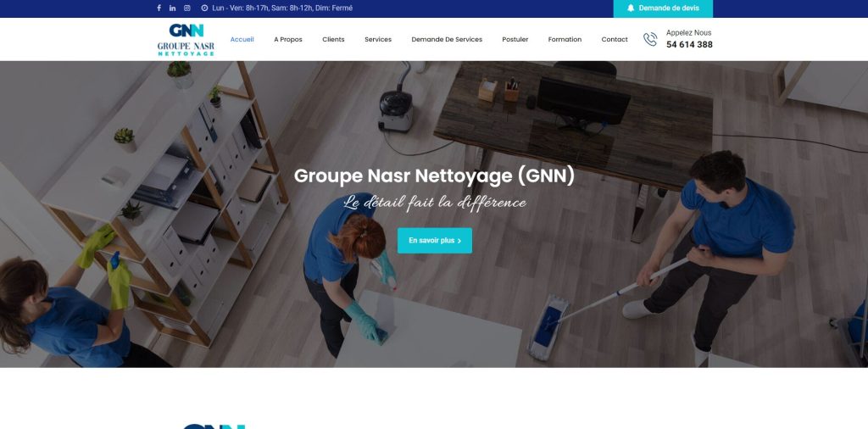Select Demande De Services in navigation
Image resolution: width=868 pixels, height=429 pixels.
(447, 39)
